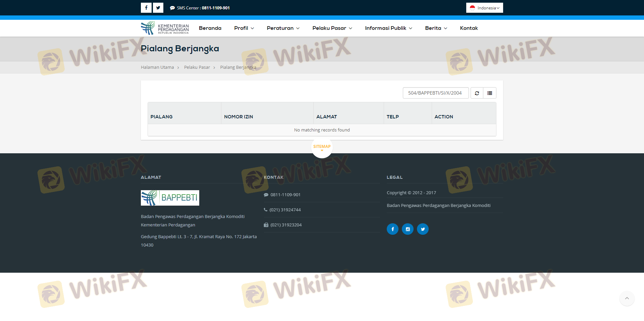This screenshot has width=644, height=321.
Task: Open the footer Instagram circle icon
Action: click(x=408, y=229)
